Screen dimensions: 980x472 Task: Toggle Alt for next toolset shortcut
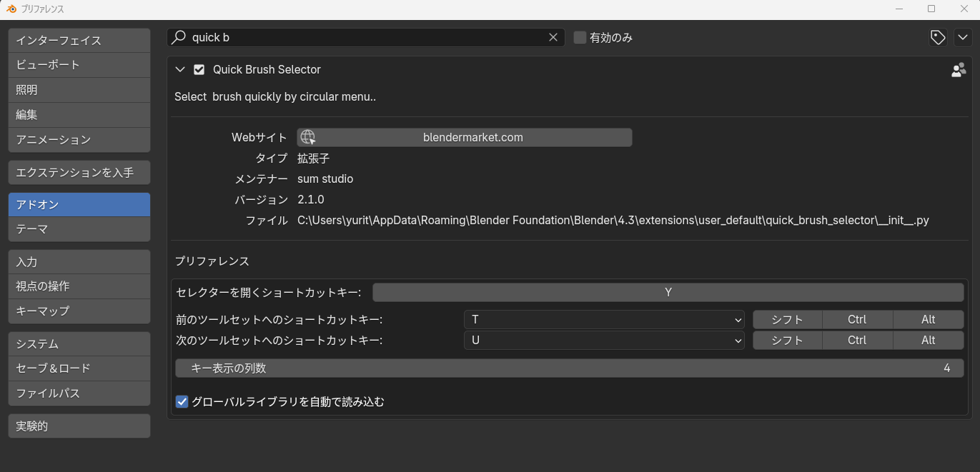928,340
